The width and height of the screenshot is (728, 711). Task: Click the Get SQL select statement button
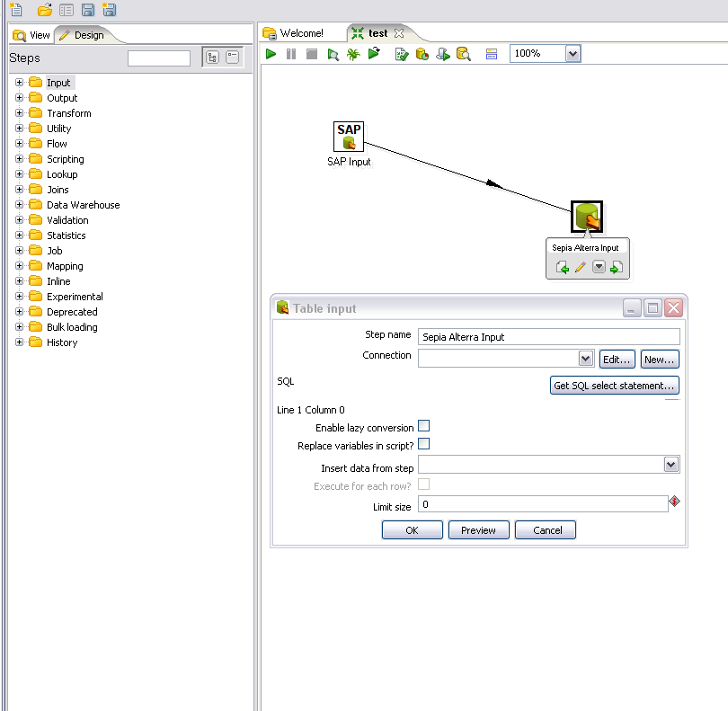click(614, 386)
